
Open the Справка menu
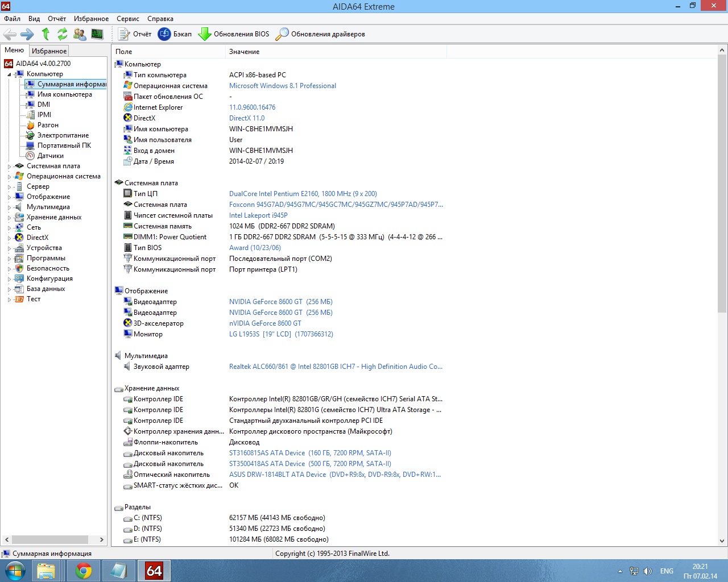tap(160, 19)
